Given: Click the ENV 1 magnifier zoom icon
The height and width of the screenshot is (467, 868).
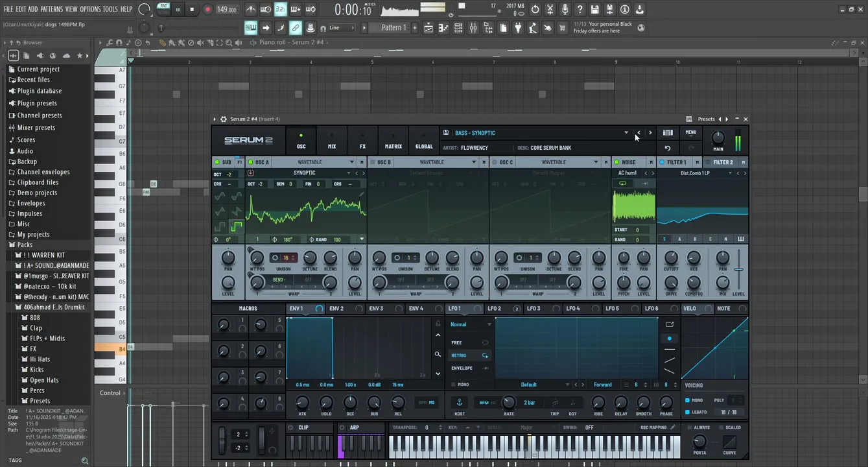Looking at the screenshot, I should tap(438, 355).
